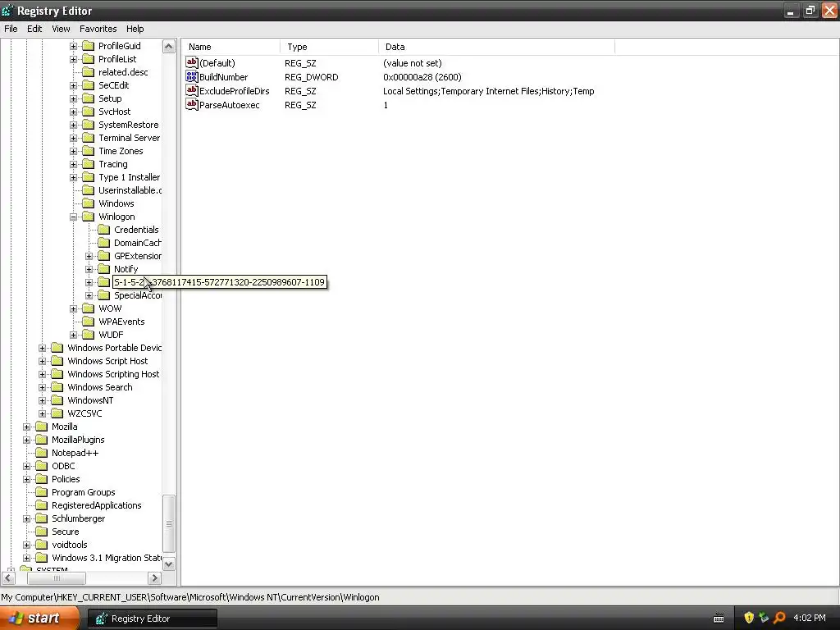Expand the S-1-5-21 SID subkey
The width and height of the screenshot is (840, 630).
[89, 282]
